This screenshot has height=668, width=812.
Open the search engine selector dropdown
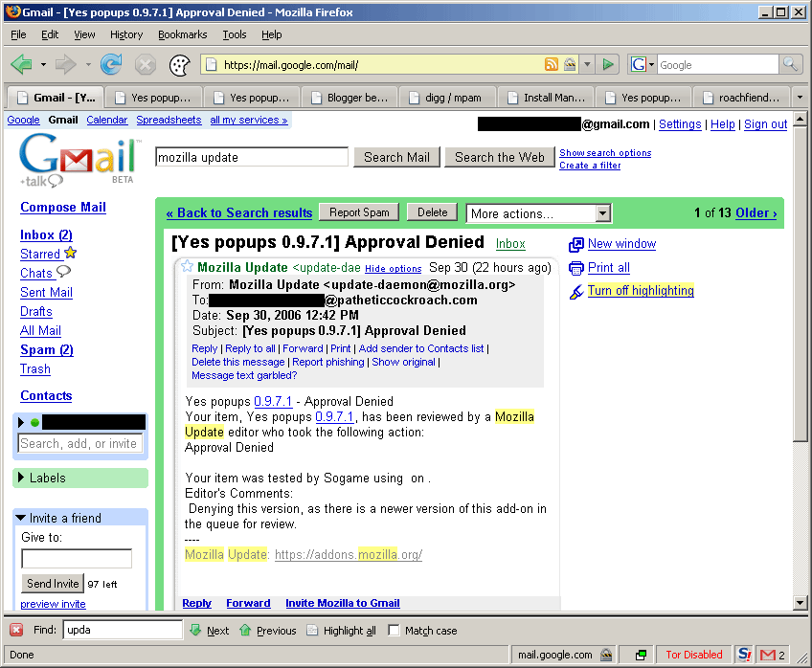point(651,65)
